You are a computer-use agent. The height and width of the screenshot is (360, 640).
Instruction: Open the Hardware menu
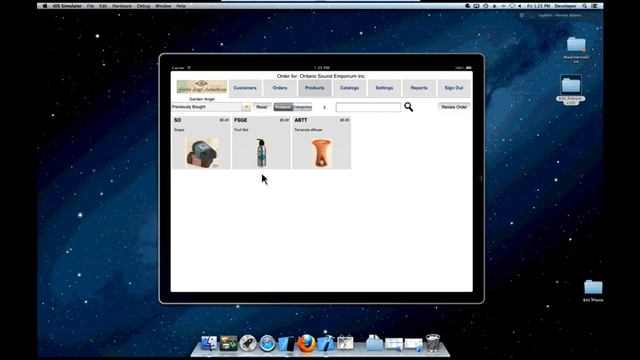pos(122,6)
